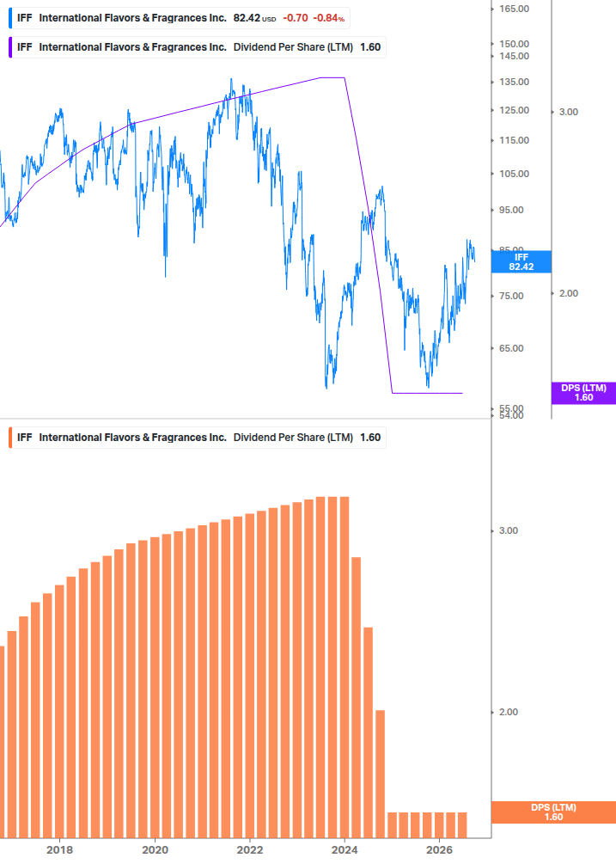The width and height of the screenshot is (616, 864).
Task: Click the orange Dividend Per Share legend color marker
Action: point(10,438)
